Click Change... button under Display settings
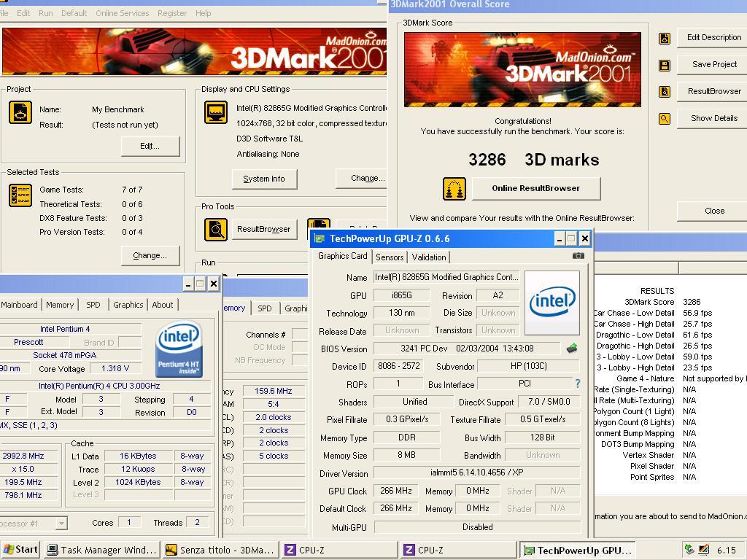 (362, 178)
